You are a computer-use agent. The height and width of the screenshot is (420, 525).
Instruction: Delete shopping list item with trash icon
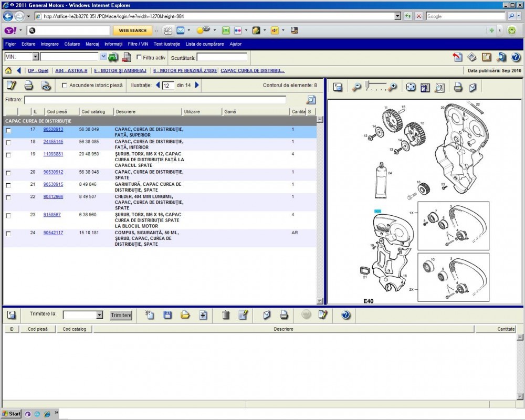226,315
